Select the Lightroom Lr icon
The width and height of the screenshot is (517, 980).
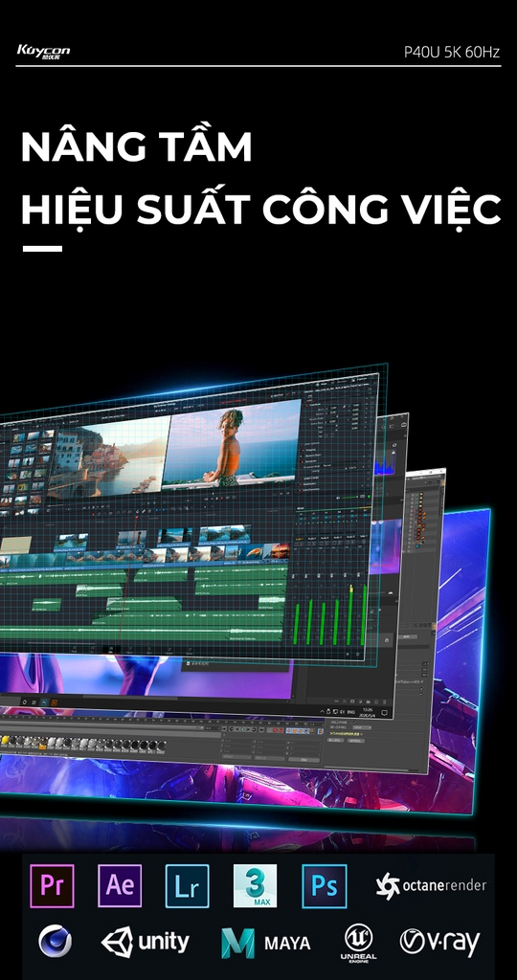pos(187,885)
